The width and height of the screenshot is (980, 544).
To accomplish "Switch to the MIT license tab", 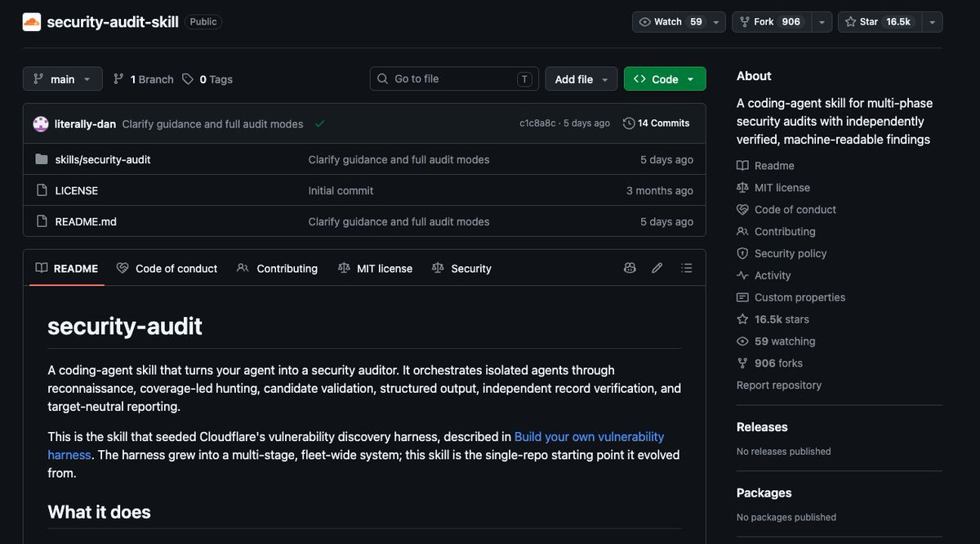I will coord(375,268).
